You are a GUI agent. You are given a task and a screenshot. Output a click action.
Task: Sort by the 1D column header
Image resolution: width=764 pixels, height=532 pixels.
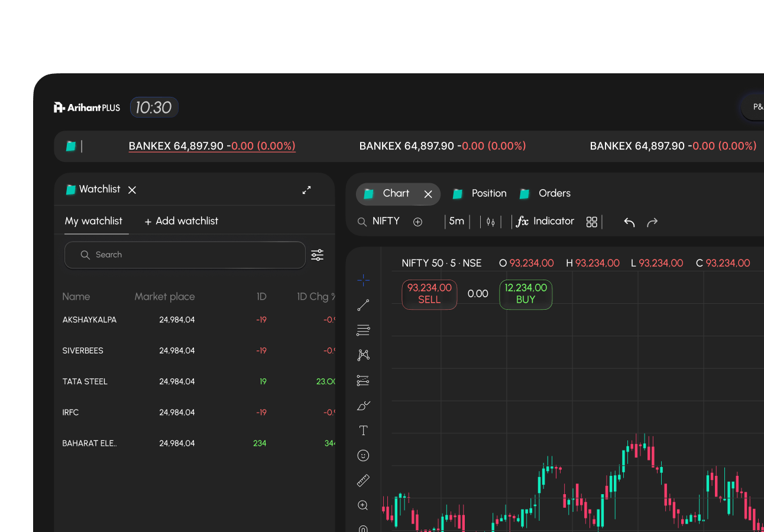pos(261,297)
